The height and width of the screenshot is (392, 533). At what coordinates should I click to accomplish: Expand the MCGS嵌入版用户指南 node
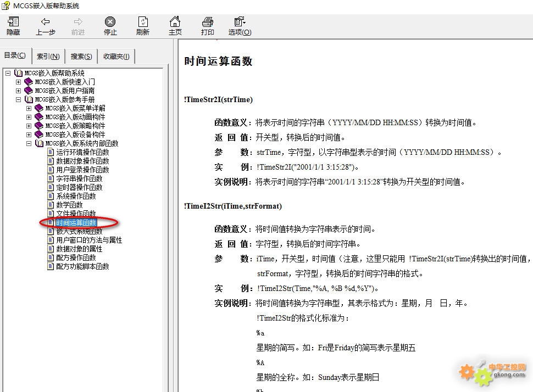pos(18,91)
